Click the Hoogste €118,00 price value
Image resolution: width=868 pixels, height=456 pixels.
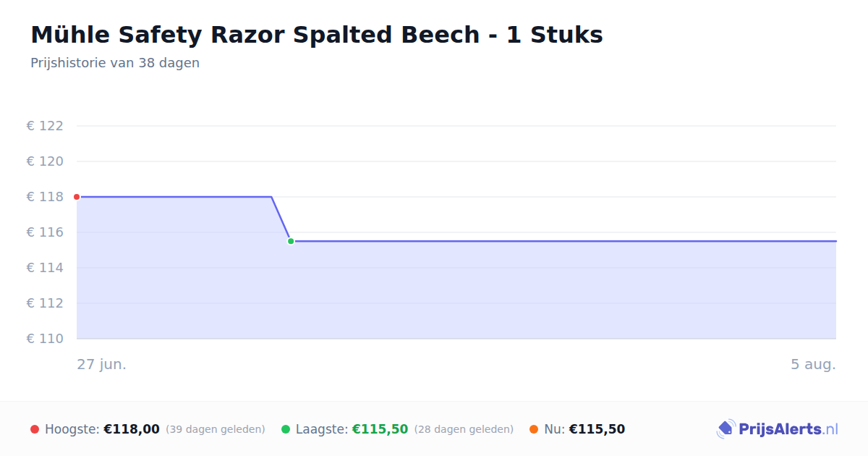132,429
